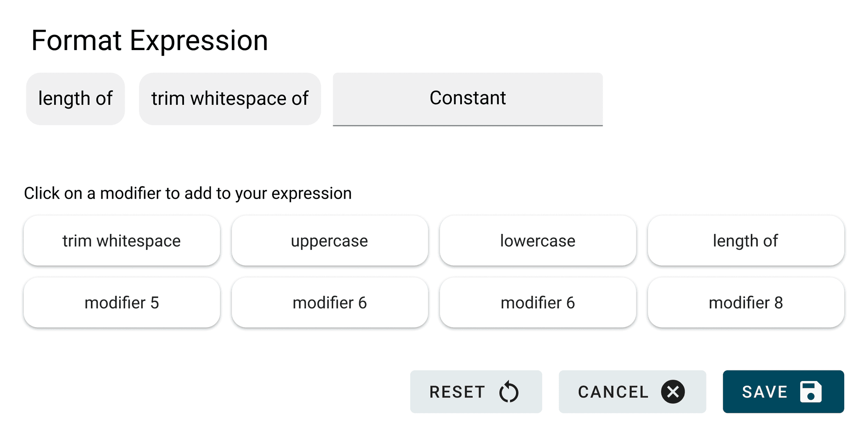Click the modifier instruction text
This screenshot has width=868, height=437.
(188, 193)
